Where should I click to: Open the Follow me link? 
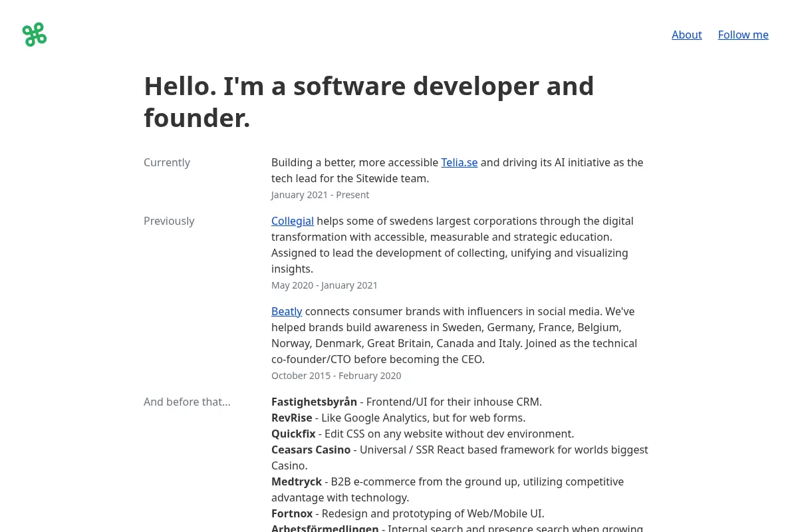coord(743,35)
